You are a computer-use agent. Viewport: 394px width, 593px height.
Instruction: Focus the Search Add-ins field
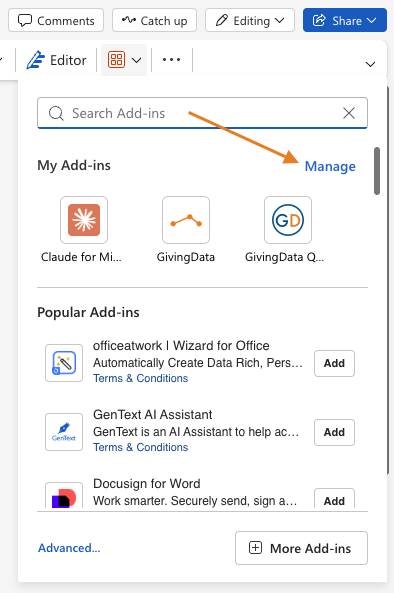point(202,113)
